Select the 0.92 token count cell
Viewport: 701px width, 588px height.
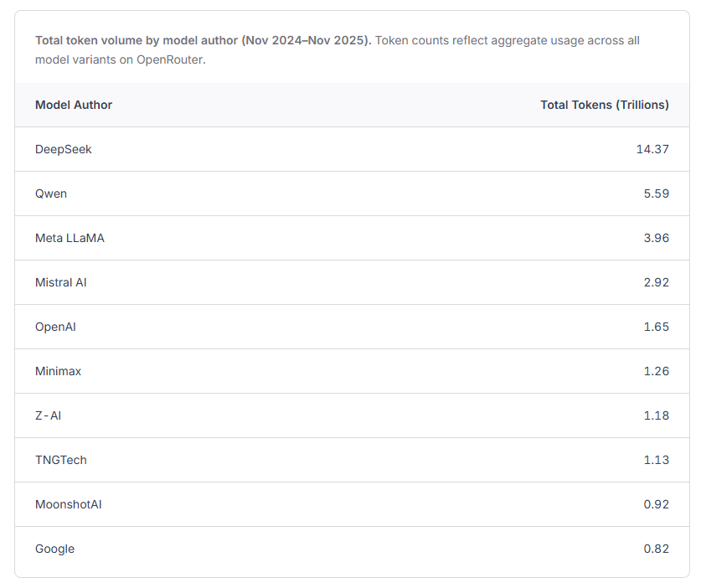point(656,504)
